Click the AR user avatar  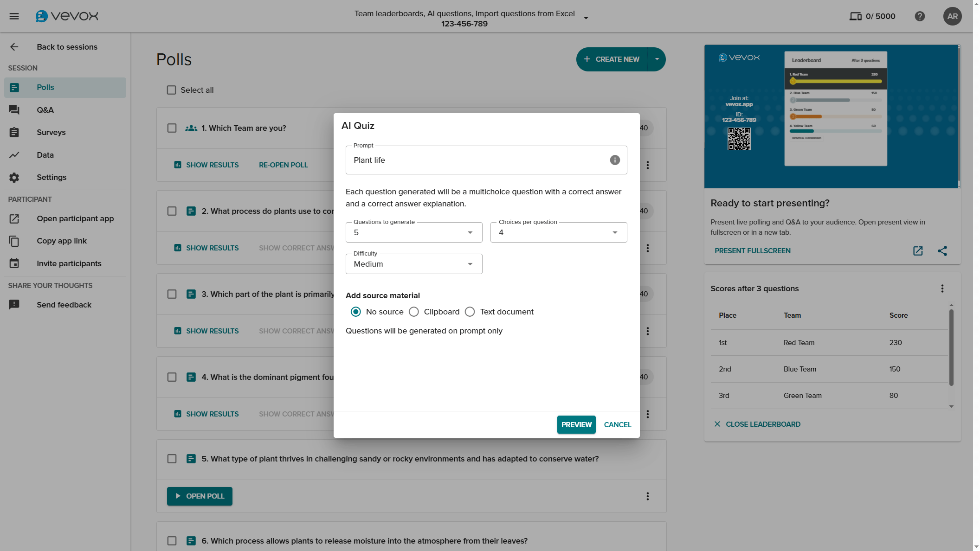click(x=952, y=16)
